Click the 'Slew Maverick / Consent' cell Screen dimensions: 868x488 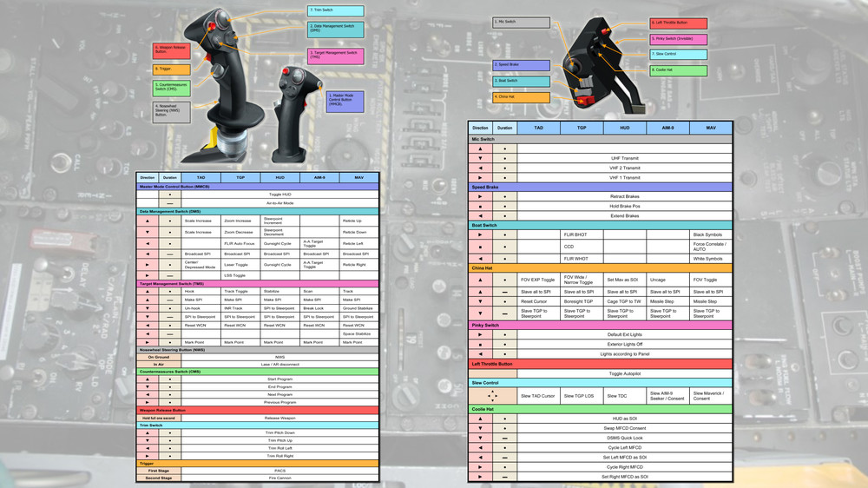tap(711, 396)
